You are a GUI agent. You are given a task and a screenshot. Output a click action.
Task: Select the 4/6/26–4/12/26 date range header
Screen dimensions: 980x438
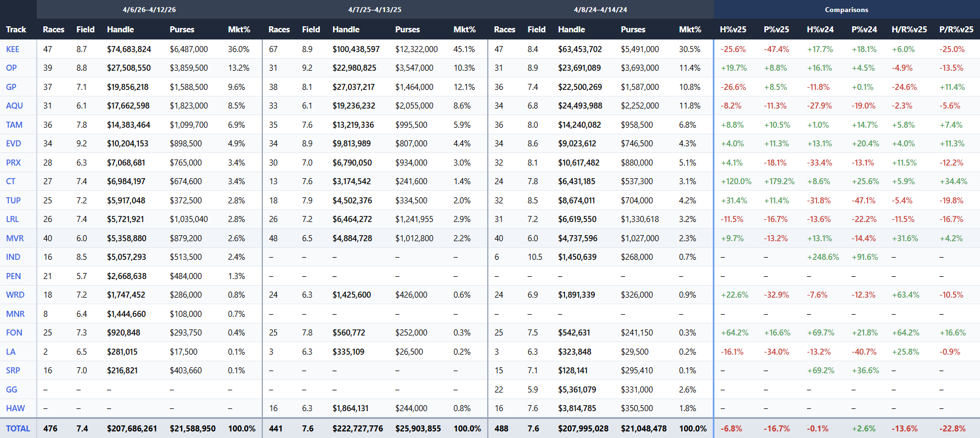(x=149, y=10)
